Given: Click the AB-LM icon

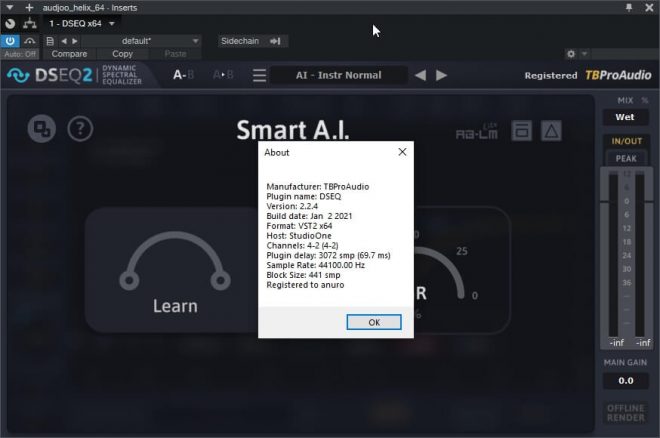Looking at the screenshot, I should tap(476, 132).
